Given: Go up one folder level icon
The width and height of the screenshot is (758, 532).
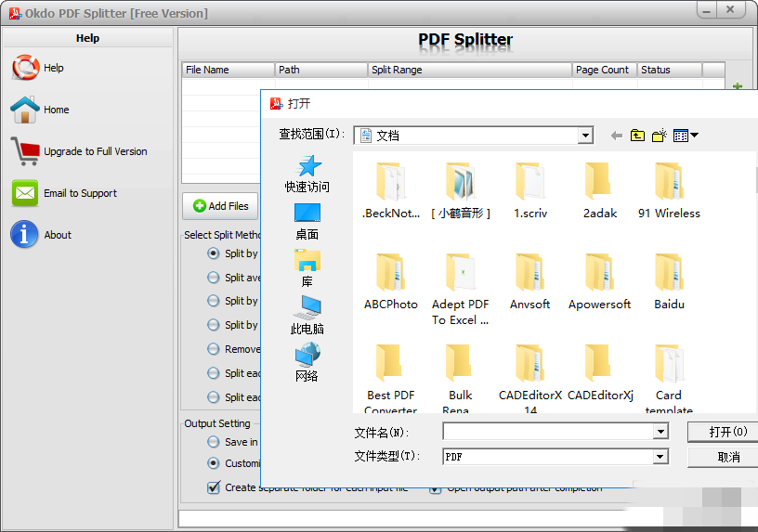Looking at the screenshot, I should tap(637, 136).
